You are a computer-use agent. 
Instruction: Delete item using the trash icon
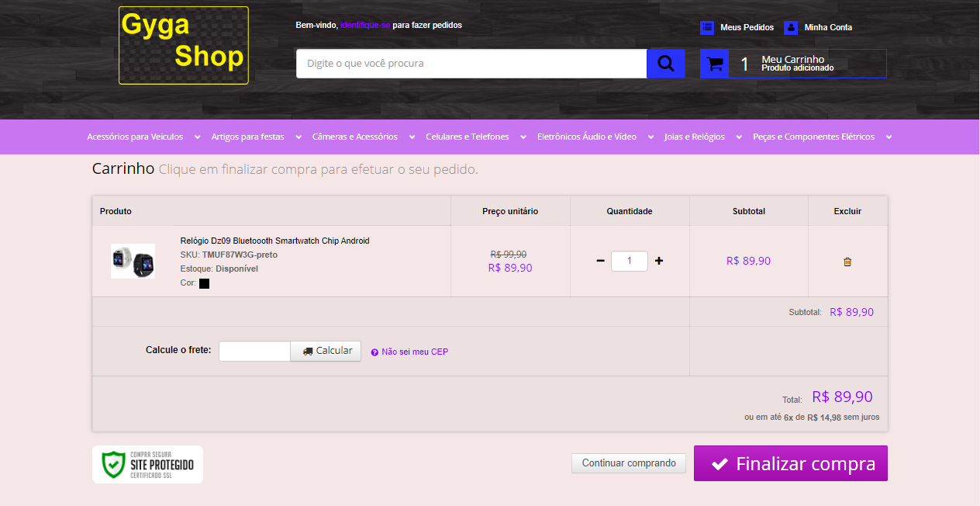coord(847,262)
